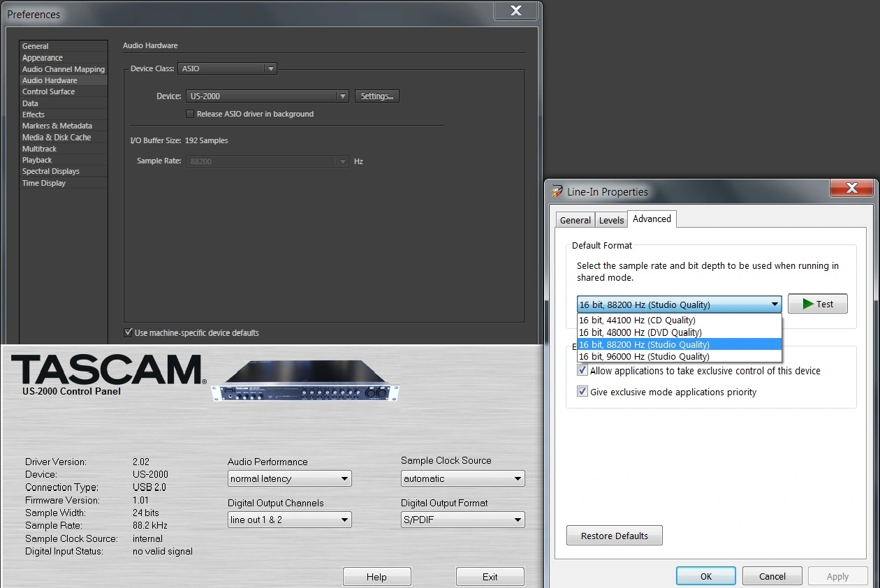This screenshot has height=588, width=880.
Task: Toggle Release ASIO driver in background
Action: click(x=190, y=114)
